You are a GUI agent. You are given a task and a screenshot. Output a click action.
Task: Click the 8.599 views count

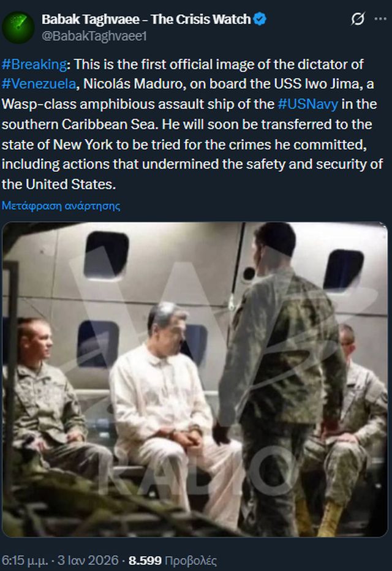pos(145,560)
